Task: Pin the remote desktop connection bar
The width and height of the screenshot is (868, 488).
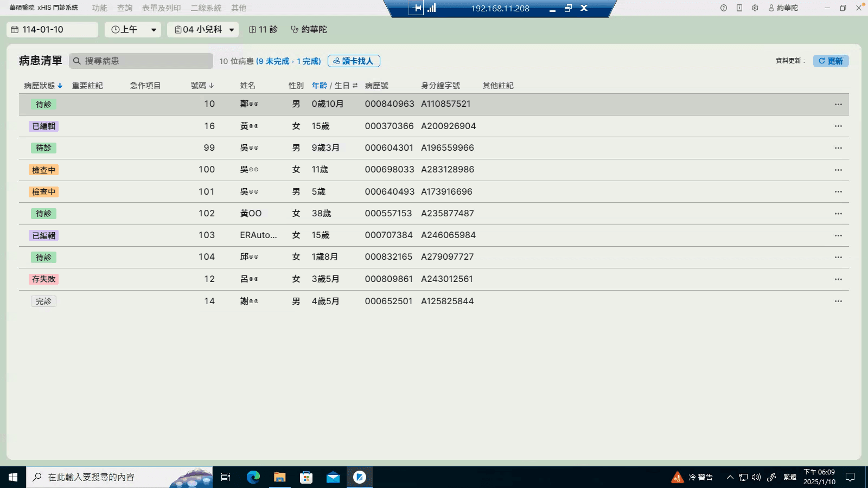Action: point(416,8)
